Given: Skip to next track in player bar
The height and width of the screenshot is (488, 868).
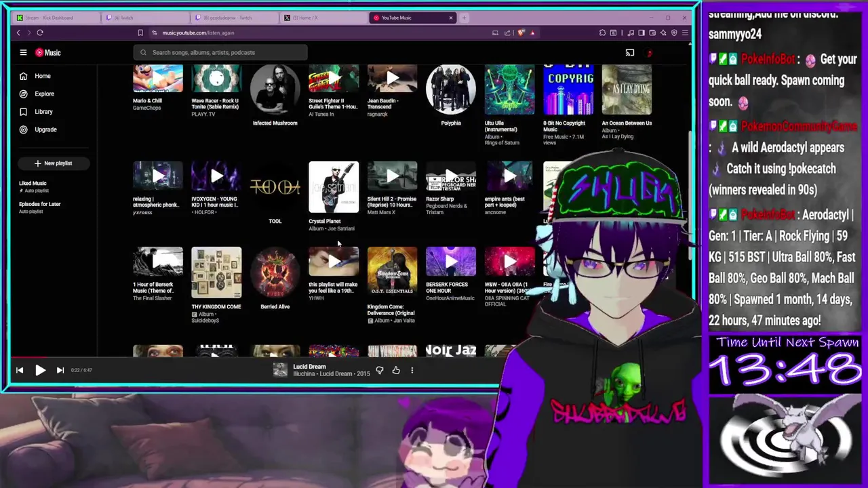Looking at the screenshot, I should tap(60, 370).
